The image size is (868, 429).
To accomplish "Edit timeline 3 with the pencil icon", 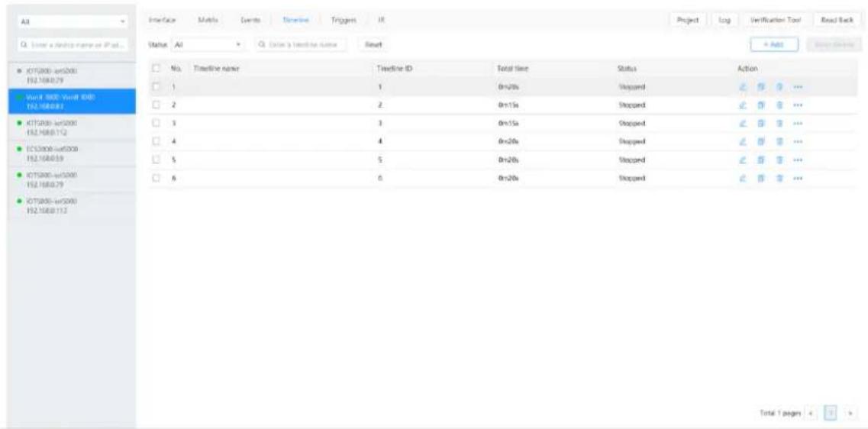I will click(x=743, y=124).
